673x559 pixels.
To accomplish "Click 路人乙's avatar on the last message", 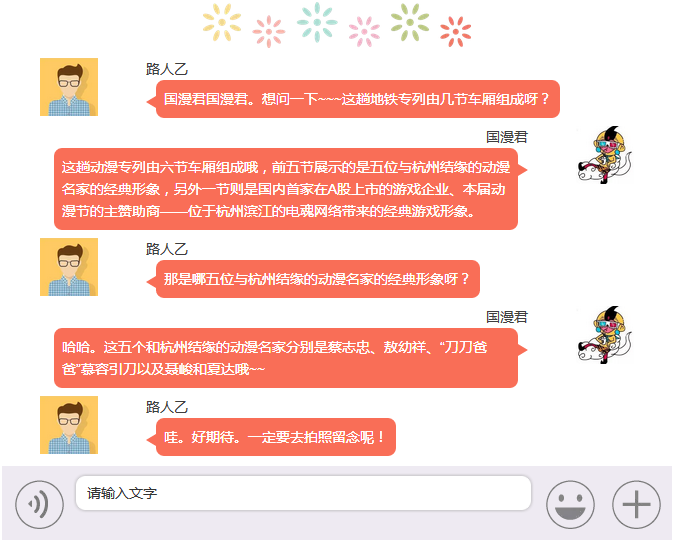I will [x=69, y=425].
